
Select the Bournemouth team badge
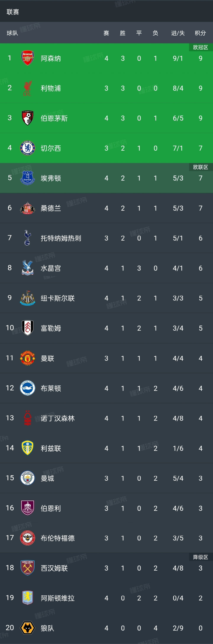pos(28,118)
